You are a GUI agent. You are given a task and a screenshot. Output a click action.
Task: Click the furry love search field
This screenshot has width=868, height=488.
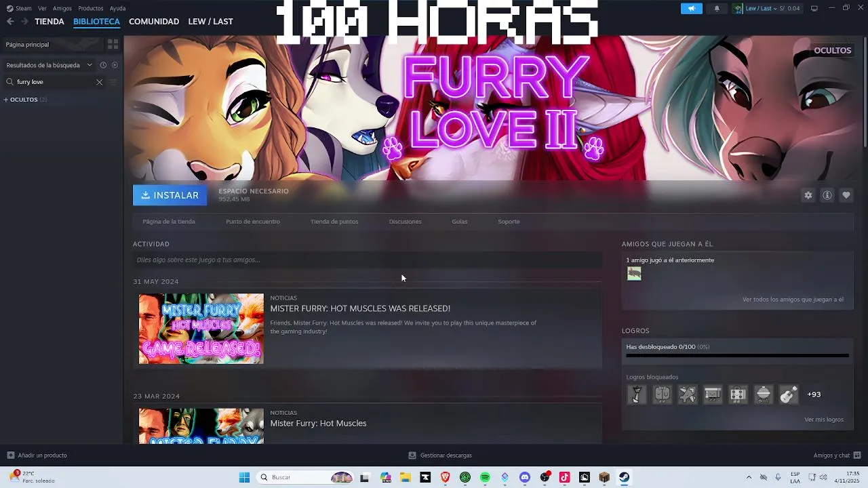click(54, 82)
